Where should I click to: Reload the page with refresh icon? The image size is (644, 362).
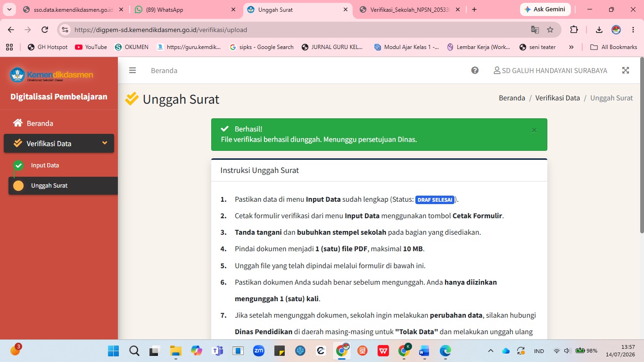pyautogui.click(x=45, y=30)
